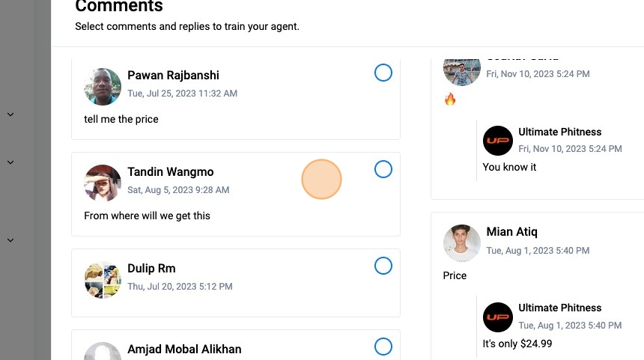Viewport: 644px width, 360px height.
Task: Click Mian Atiq's profile picture
Action: [462, 243]
